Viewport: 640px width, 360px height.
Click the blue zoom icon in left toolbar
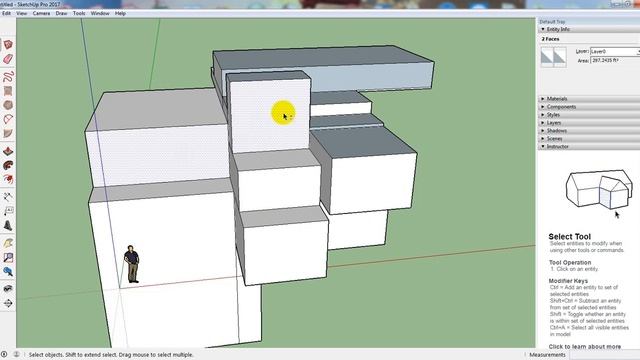tap(8, 272)
